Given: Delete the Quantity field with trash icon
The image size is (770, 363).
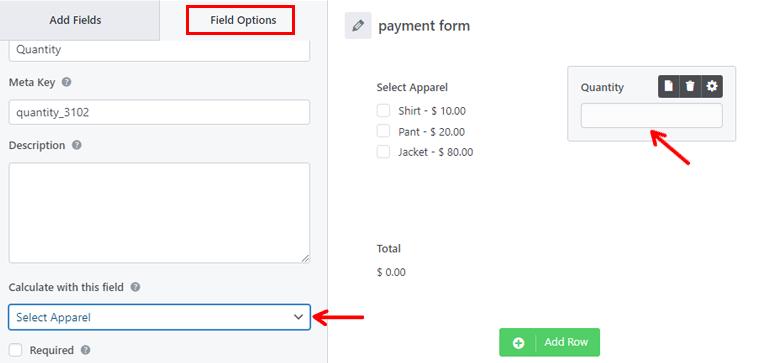Looking at the screenshot, I should click(690, 86).
